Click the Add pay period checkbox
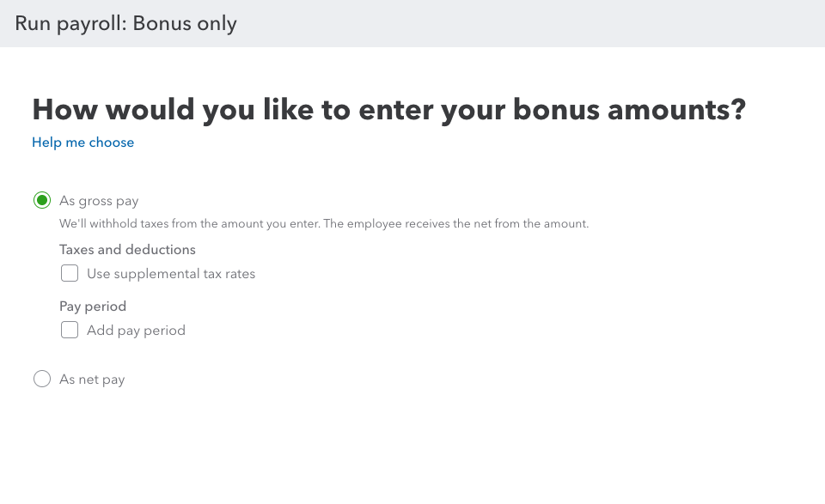The width and height of the screenshot is (825, 504). [x=70, y=330]
